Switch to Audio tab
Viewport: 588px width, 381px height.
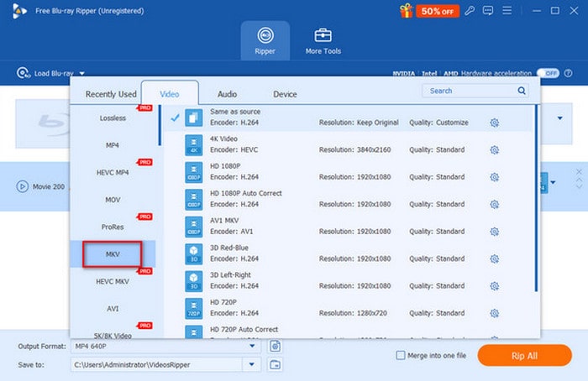coord(228,94)
